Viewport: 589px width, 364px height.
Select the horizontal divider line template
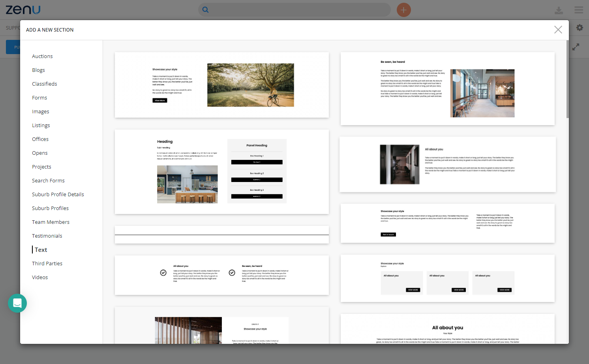(x=222, y=235)
